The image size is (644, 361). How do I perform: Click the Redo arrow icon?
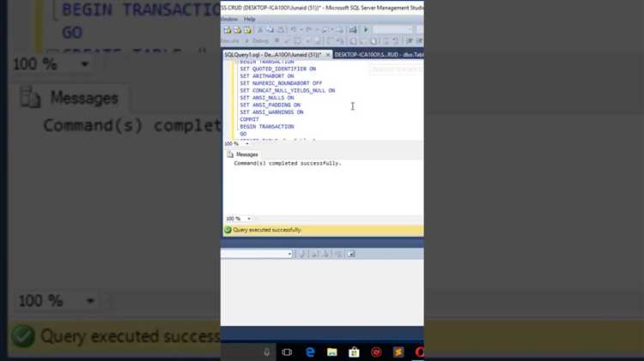[x=309, y=30]
